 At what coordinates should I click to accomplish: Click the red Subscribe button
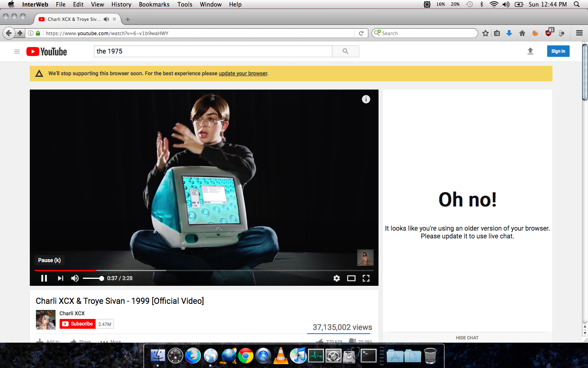78,324
